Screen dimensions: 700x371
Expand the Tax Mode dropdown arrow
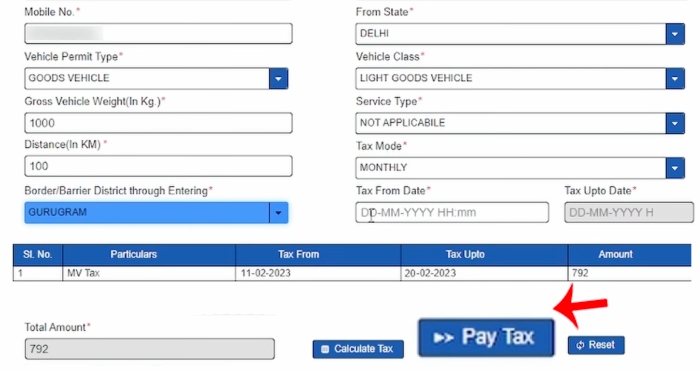(x=675, y=168)
